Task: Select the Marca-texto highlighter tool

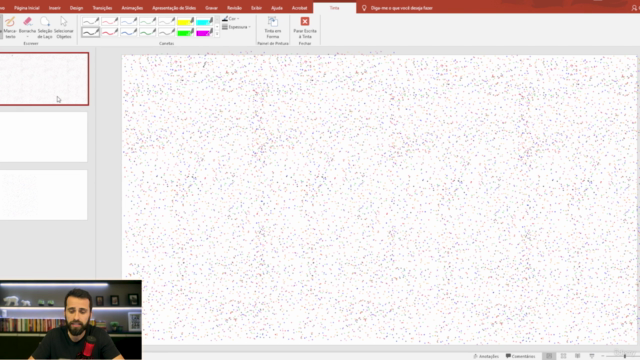Action: click(x=10, y=27)
